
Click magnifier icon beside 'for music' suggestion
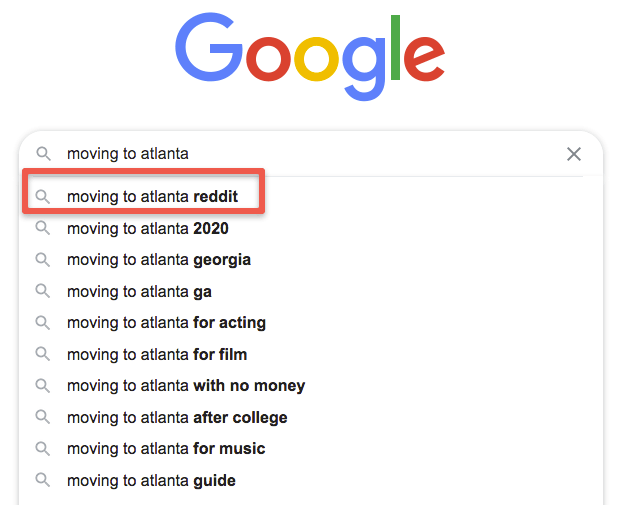[x=43, y=448]
